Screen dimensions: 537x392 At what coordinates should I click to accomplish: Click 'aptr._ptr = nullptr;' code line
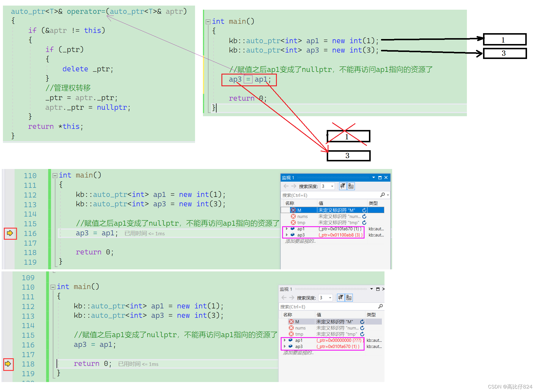tap(88, 107)
